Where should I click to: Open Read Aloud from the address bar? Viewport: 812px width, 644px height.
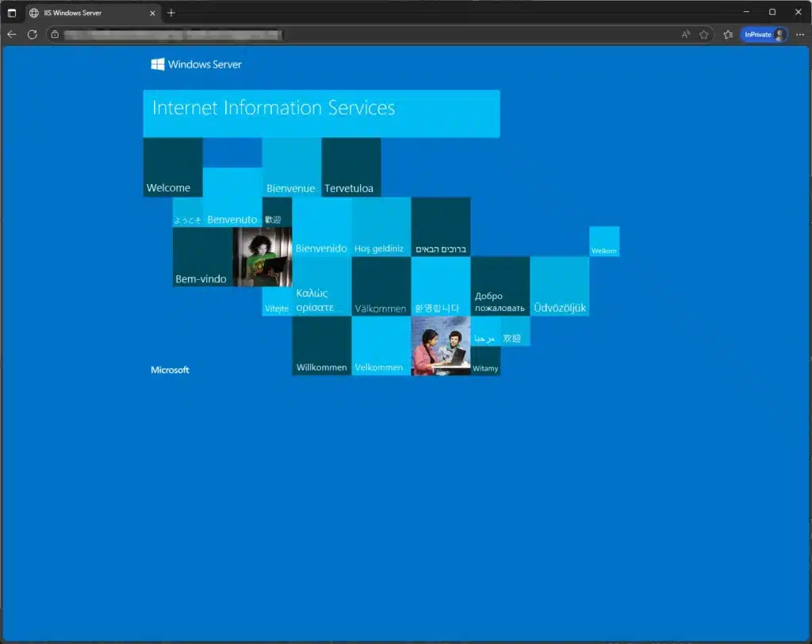tap(686, 34)
